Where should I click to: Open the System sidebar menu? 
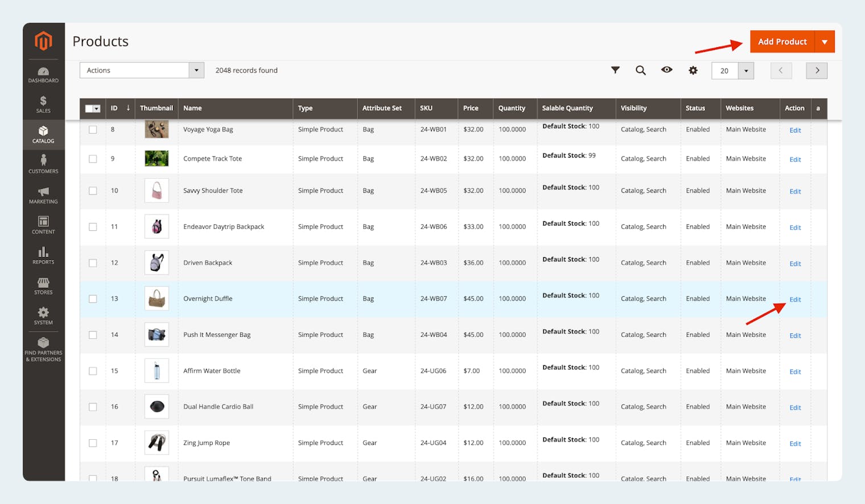click(43, 316)
